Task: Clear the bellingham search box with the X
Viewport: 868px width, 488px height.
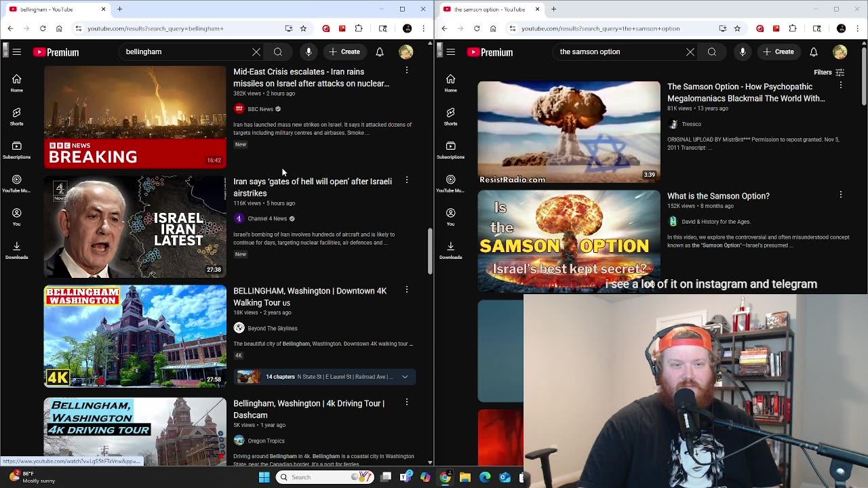Action: coord(256,52)
